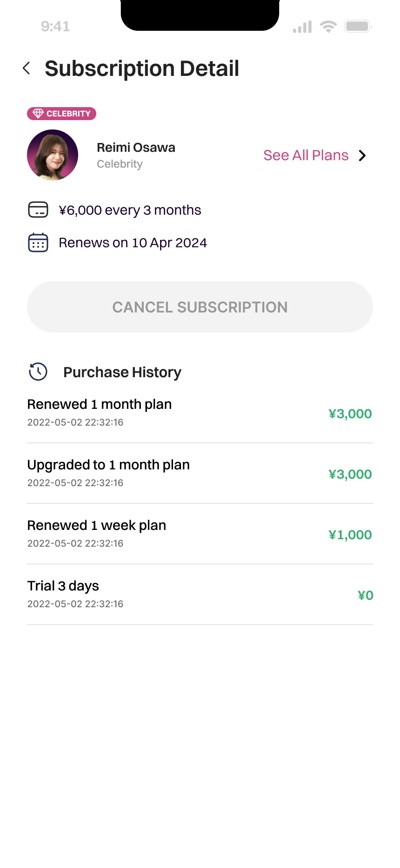The height and width of the screenshot is (868, 400).
Task: Tap the payment card icon
Action: [38, 210]
